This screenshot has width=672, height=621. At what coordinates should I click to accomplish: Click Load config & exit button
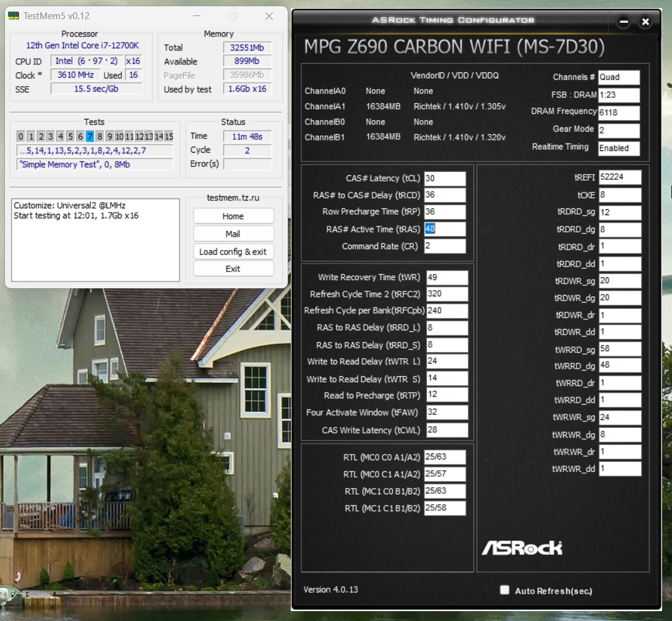[x=233, y=251]
